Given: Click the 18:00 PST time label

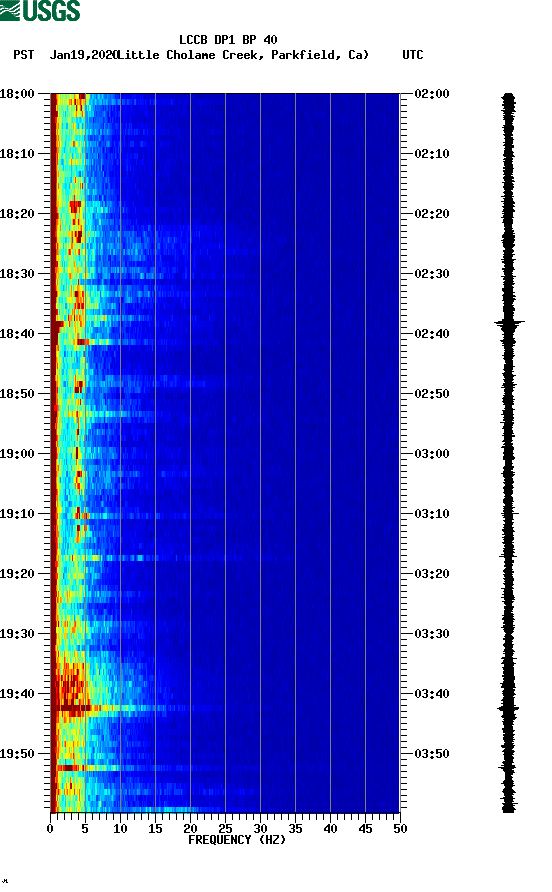Looking at the screenshot, I should pyautogui.click(x=17, y=94).
